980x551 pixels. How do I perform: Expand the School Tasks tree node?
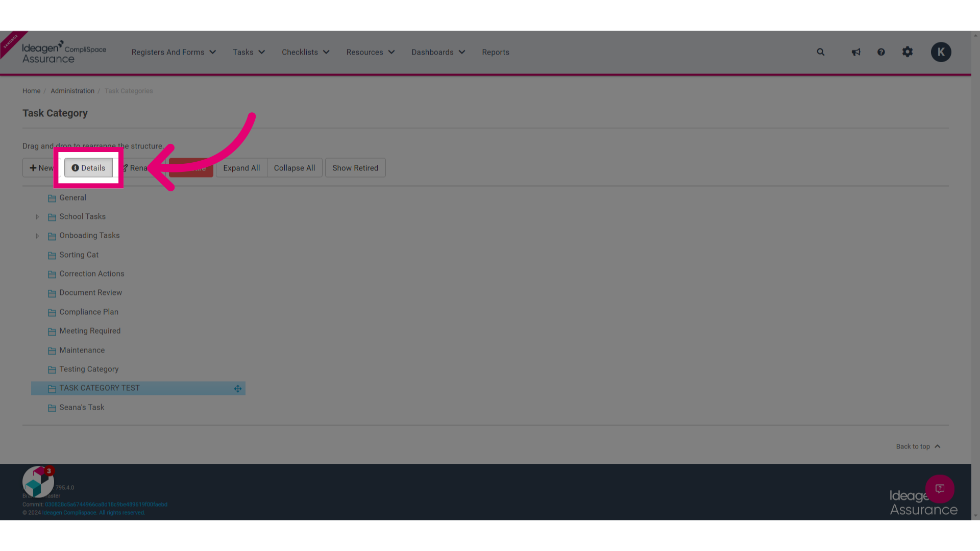[37, 217]
